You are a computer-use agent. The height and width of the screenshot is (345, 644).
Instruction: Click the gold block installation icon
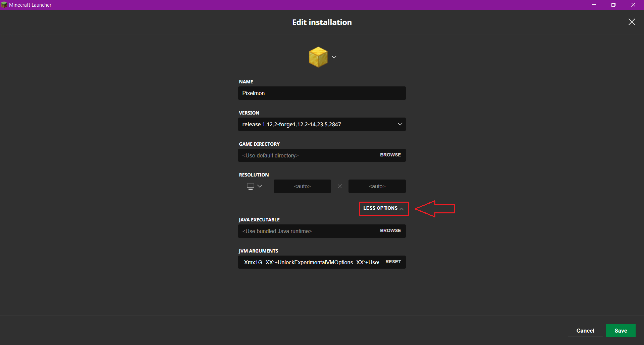click(318, 57)
